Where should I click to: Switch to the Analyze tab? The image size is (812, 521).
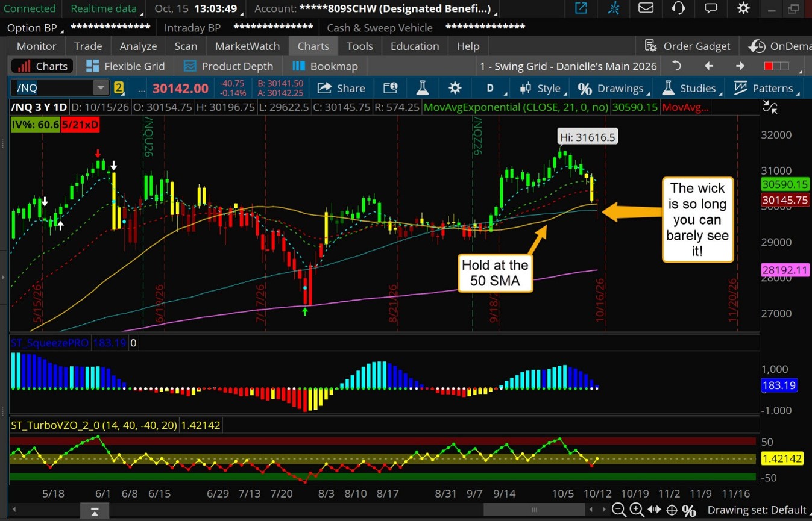click(138, 46)
